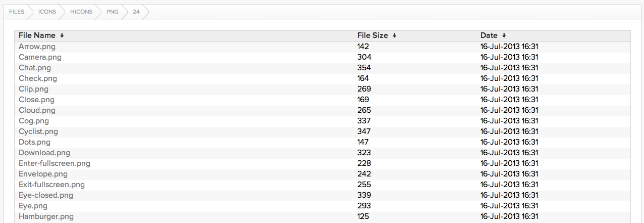Select the PNG breadcrumb
644x223 pixels.
(x=113, y=12)
